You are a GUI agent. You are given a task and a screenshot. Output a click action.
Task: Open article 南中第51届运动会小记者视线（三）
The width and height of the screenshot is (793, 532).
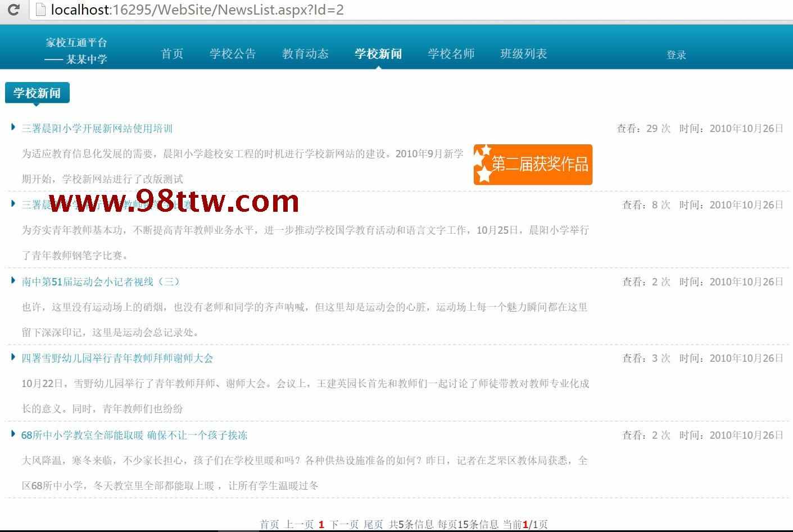[x=101, y=281]
